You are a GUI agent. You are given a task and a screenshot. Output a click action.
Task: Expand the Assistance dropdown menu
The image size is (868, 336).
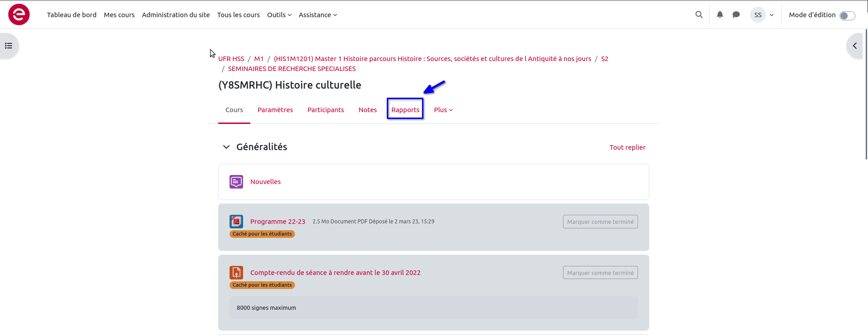point(318,15)
